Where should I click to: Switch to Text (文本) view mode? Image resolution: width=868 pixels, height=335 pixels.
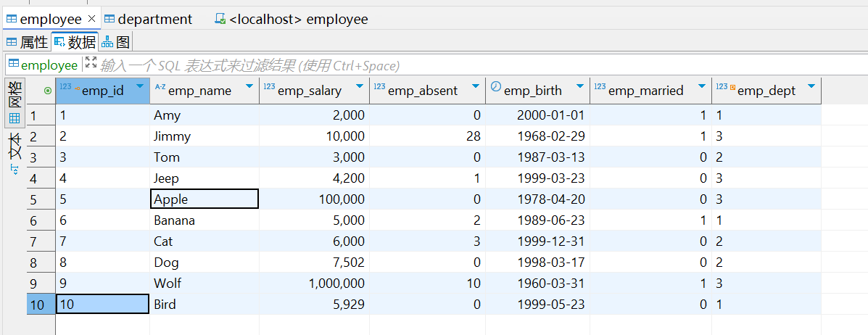(x=15, y=146)
